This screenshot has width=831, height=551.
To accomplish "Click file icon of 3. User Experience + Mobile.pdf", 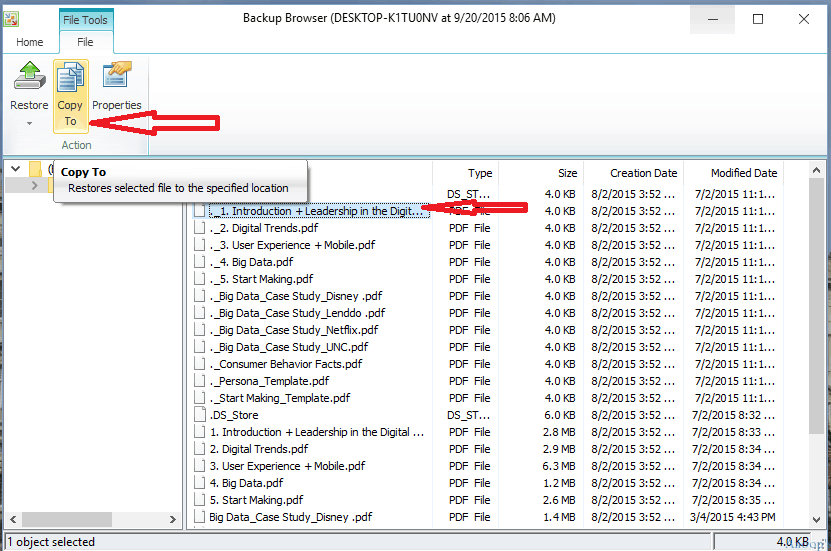I will coord(199,466).
